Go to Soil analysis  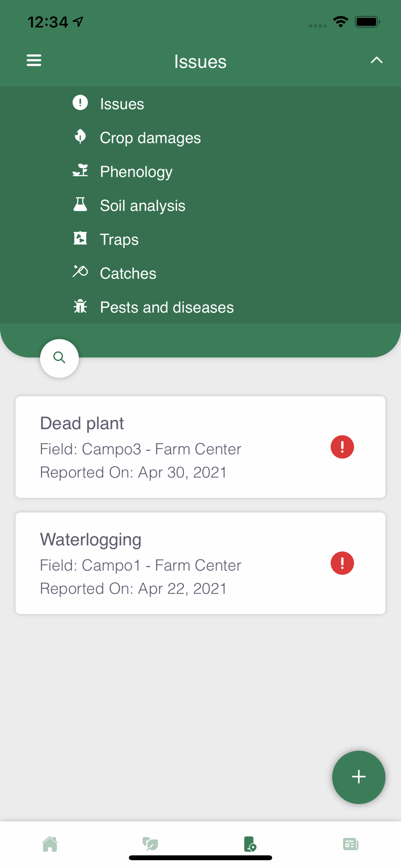coord(142,205)
